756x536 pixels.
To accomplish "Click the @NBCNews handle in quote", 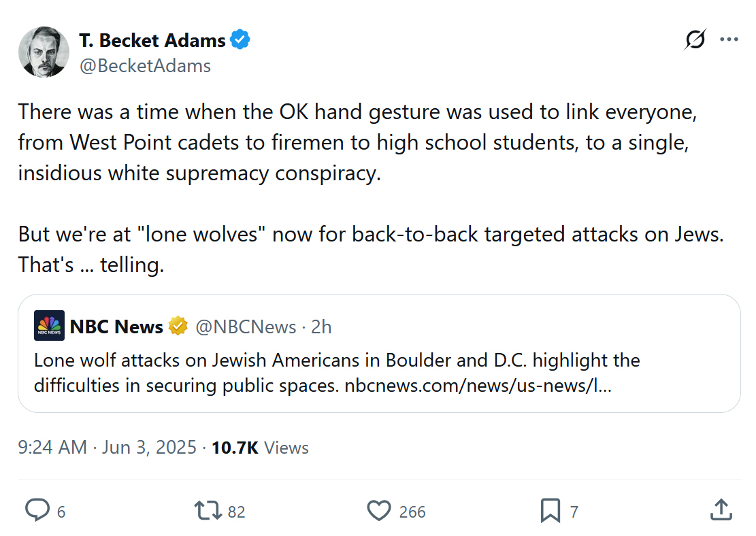I will point(246,326).
